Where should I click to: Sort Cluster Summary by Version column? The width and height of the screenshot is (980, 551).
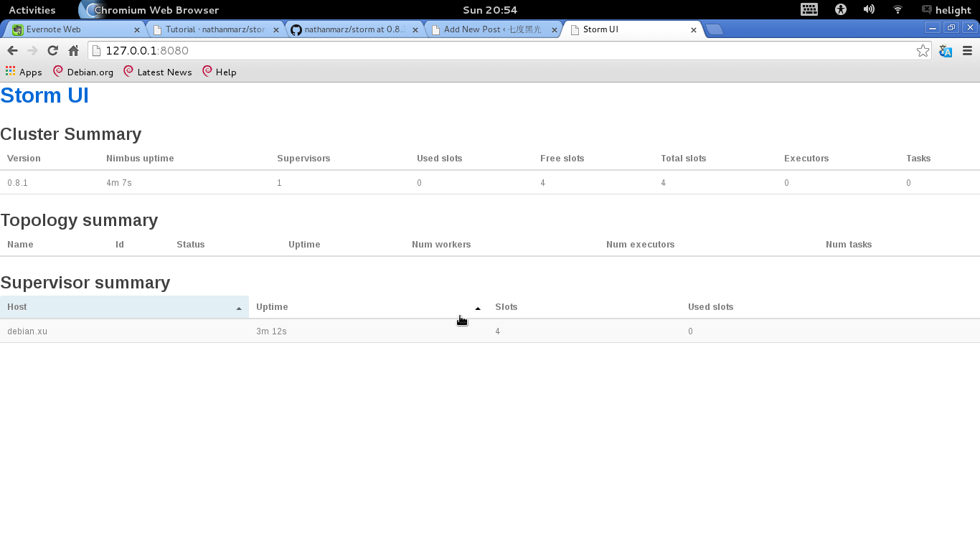[24, 159]
